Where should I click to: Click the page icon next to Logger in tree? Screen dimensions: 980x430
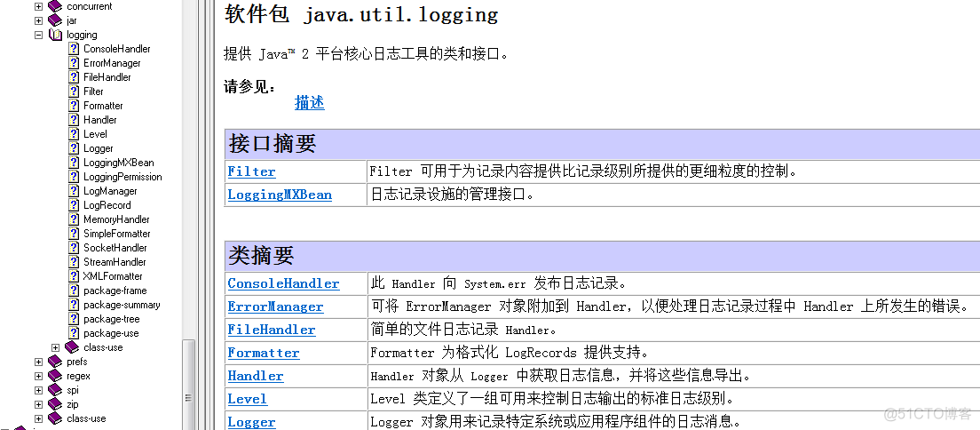73,148
